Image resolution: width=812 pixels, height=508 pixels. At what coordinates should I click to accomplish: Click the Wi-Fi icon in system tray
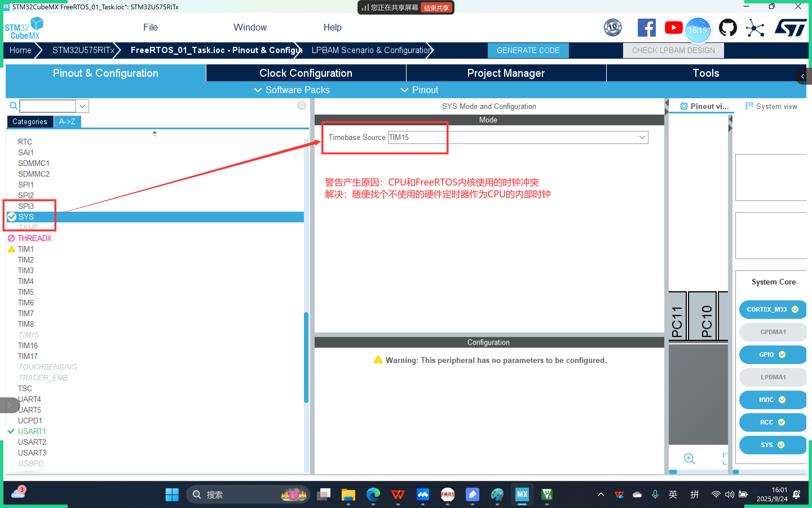716,494
